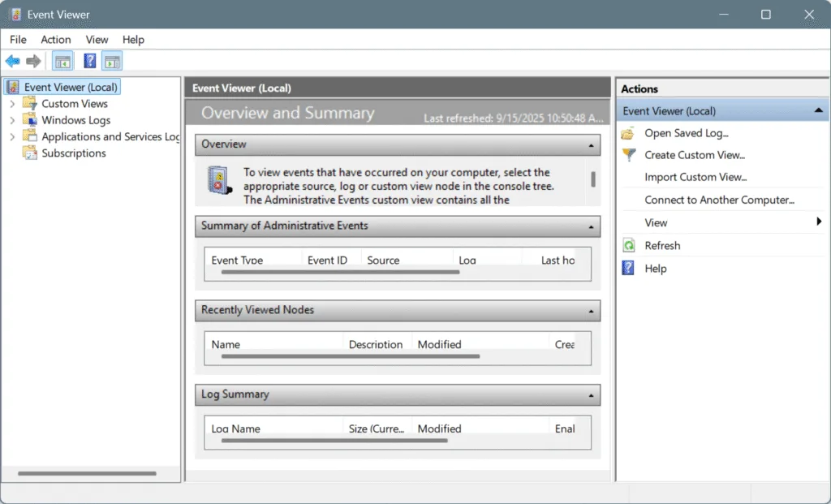Click the Help icon in Actions pane
Viewport: 831px width, 504px height.
pyautogui.click(x=628, y=268)
